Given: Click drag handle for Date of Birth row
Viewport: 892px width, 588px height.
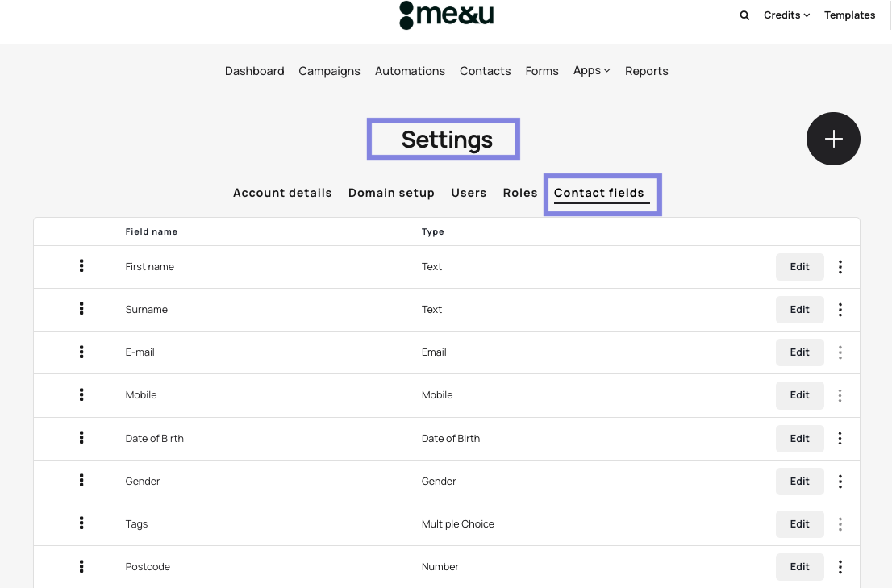Looking at the screenshot, I should coord(81,438).
